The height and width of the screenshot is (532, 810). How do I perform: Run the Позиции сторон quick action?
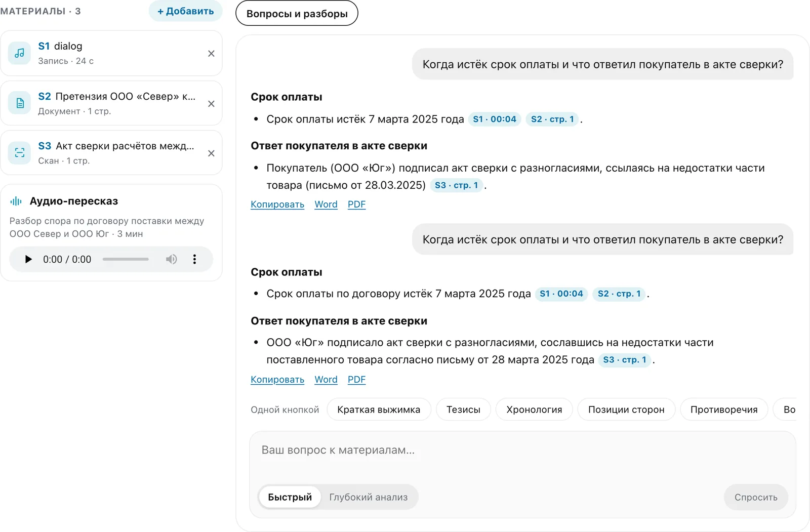pos(626,410)
